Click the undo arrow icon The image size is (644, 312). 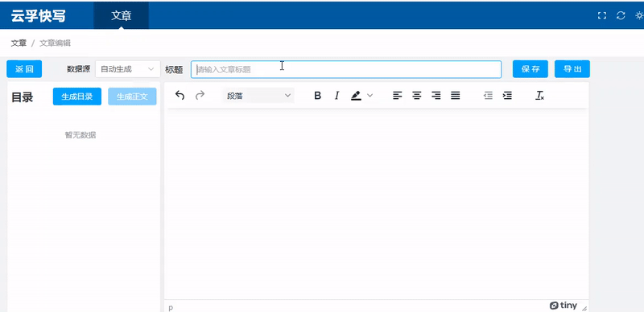[180, 96]
